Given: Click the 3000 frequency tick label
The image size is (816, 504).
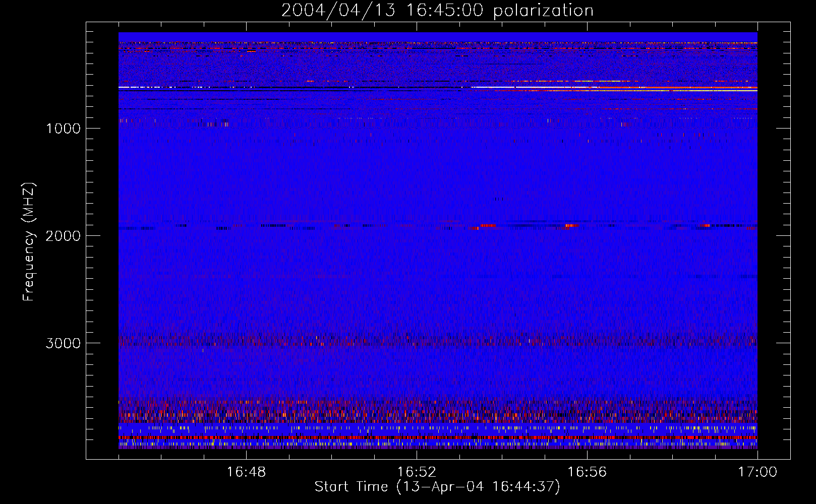Looking at the screenshot, I should 64,343.
